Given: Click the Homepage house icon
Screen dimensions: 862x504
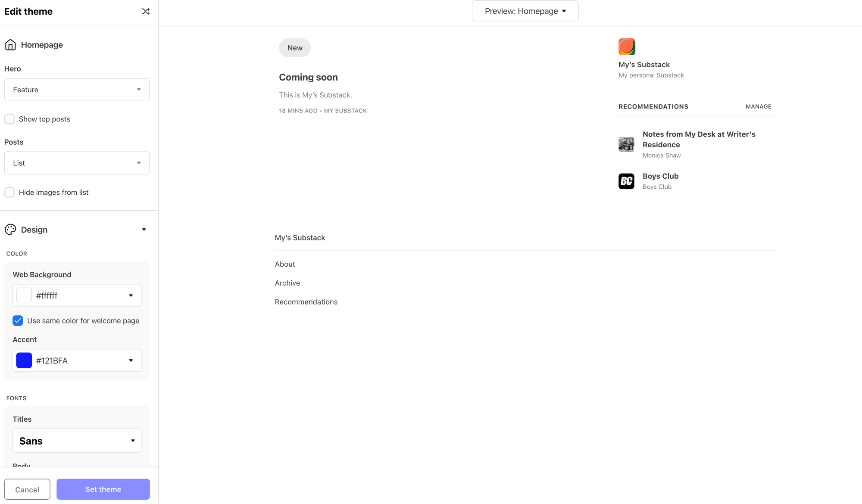Looking at the screenshot, I should [x=10, y=45].
